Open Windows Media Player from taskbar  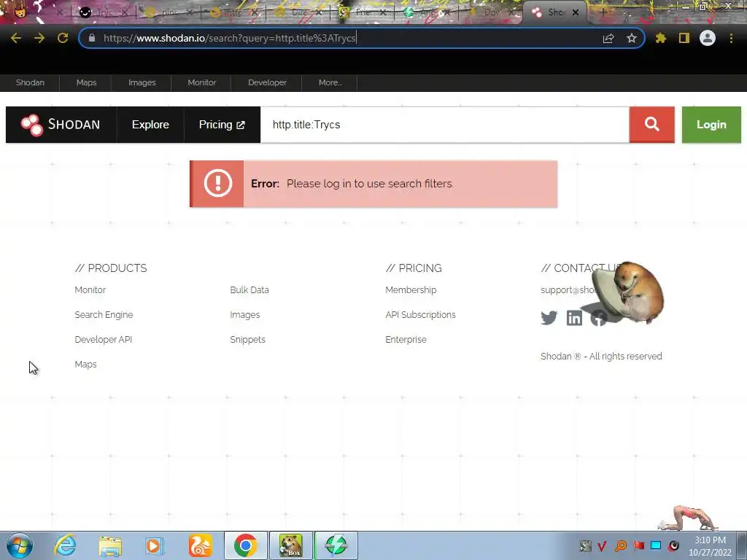pos(154,545)
